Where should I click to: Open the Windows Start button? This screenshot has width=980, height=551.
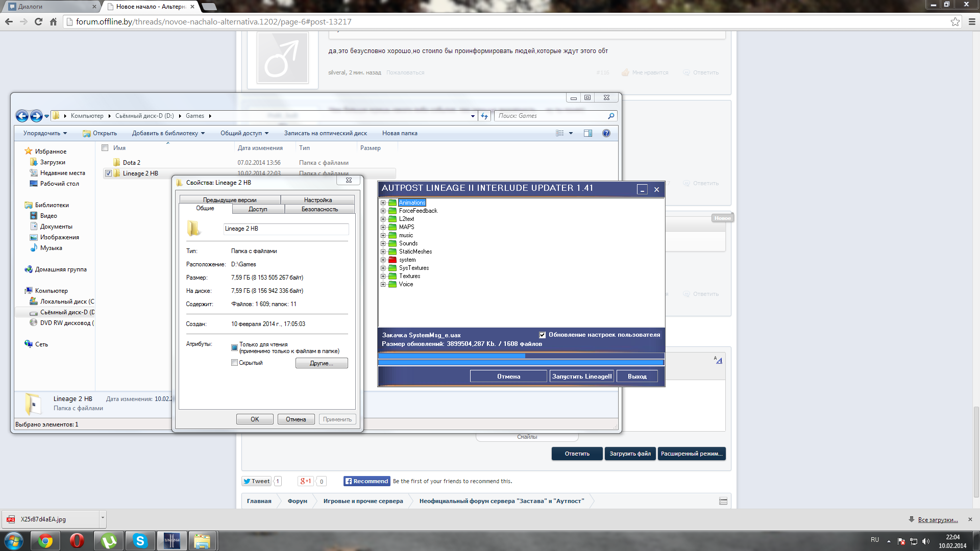[14, 541]
